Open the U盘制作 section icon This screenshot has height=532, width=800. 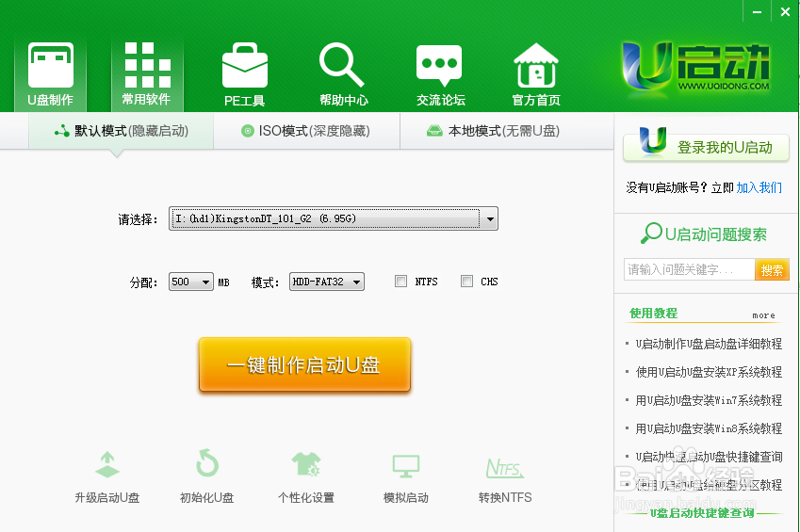pyautogui.click(x=51, y=65)
